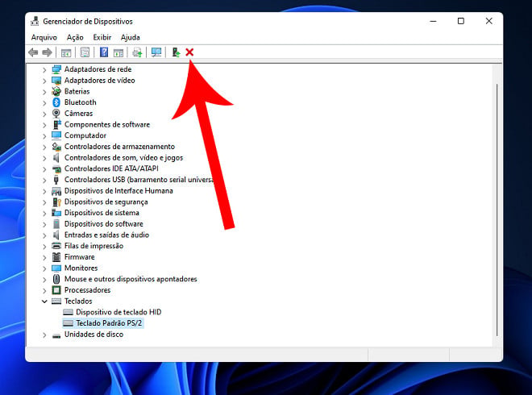Viewport: 532px width, 395px height.
Task: Click the Device Manager title bar icon
Action: click(x=35, y=21)
